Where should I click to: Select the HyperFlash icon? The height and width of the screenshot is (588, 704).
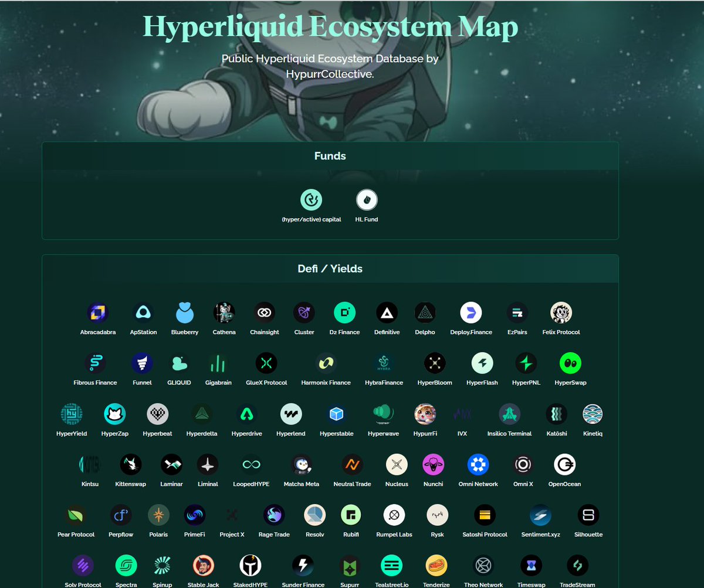[x=482, y=363]
